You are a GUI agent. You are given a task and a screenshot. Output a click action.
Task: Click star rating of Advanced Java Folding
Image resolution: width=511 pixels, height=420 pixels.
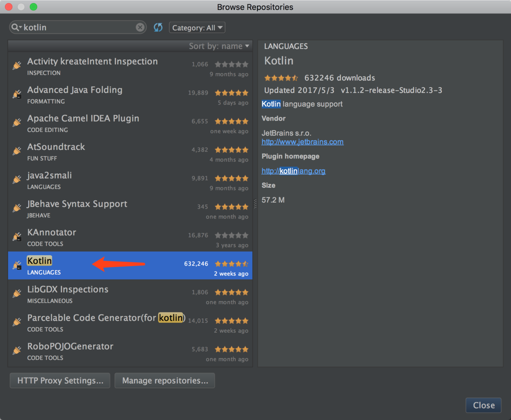(x=232, y=93)
